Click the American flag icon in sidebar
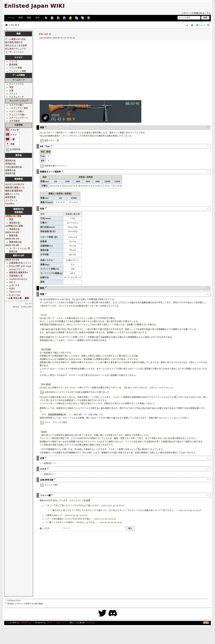 pyautogui.click(x=8, y=130)
